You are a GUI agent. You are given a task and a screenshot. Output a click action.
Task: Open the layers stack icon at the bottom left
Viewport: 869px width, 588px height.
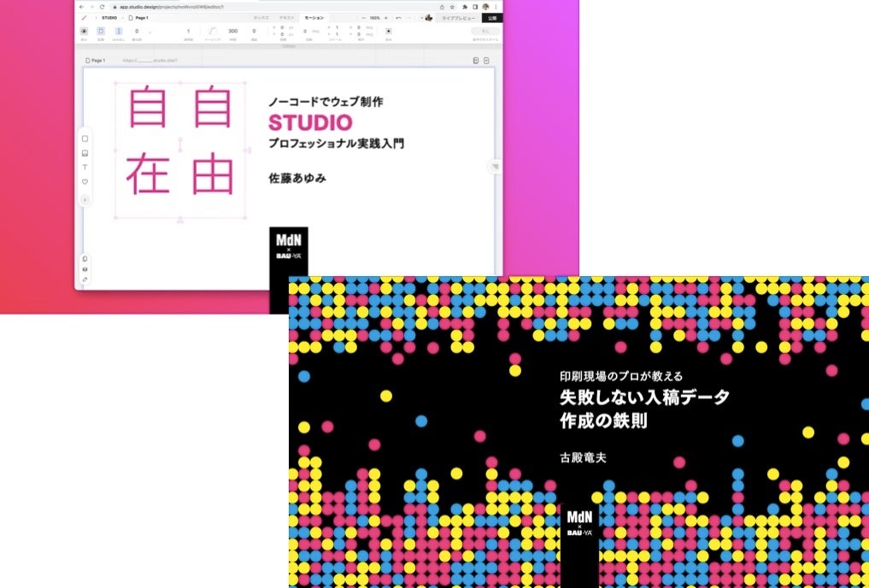tap(85, 268)
